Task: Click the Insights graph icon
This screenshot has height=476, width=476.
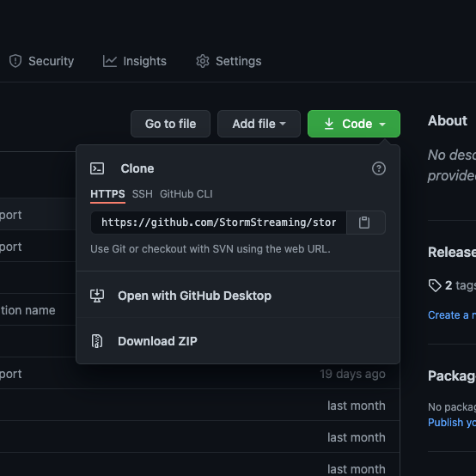Action: [110, 61]
